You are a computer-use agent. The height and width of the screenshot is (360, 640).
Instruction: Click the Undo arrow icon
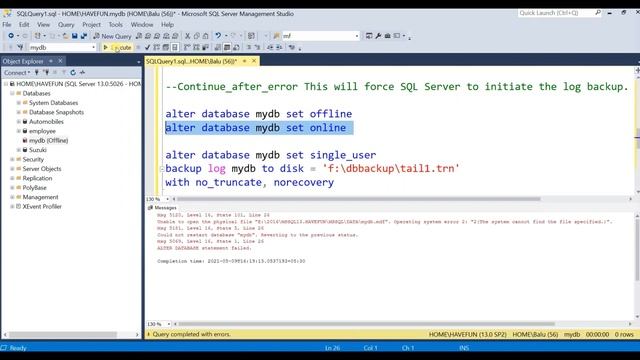[218, 36]
